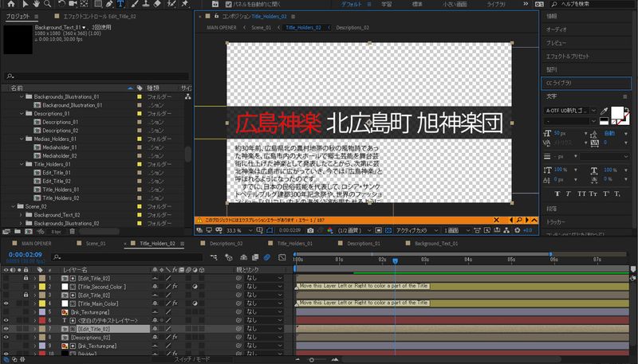The image size is (638, 364).
Task: Open the Descriptions_02 timeline tab
Action: (x=224, y=243)
